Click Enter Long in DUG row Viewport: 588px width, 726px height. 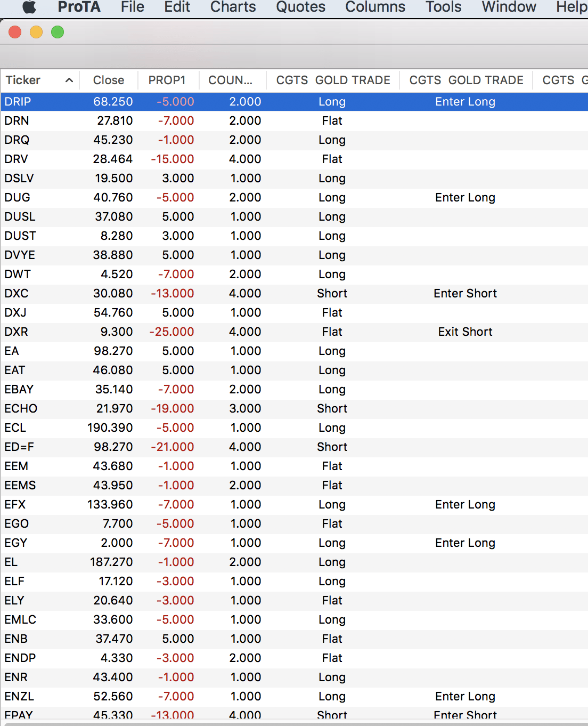click(466, 198)
